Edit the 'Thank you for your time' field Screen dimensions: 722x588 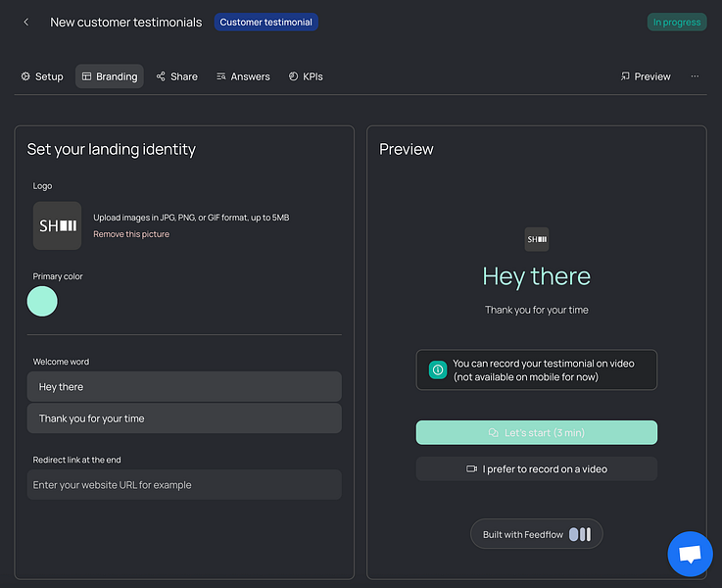pyautogui.click(x=184, y=418)
